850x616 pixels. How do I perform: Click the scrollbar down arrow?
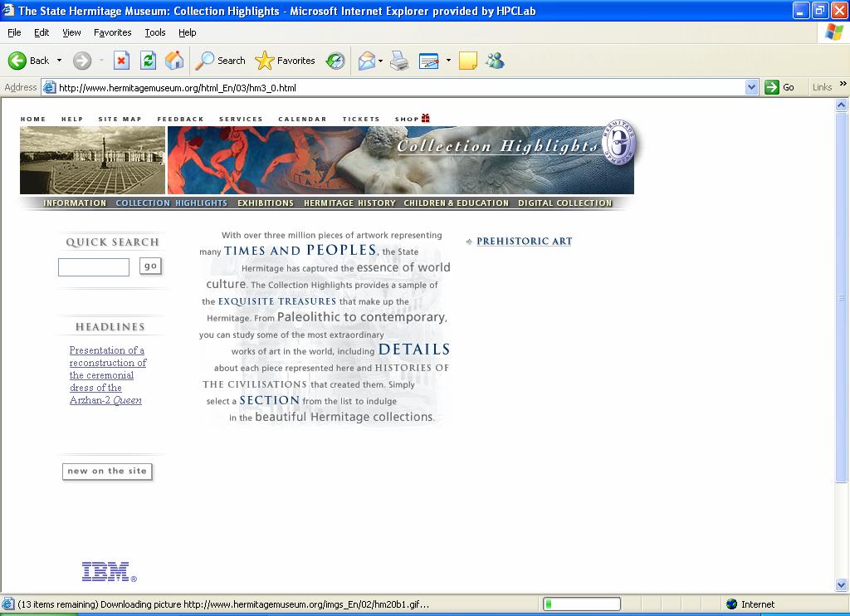[842, 584]
